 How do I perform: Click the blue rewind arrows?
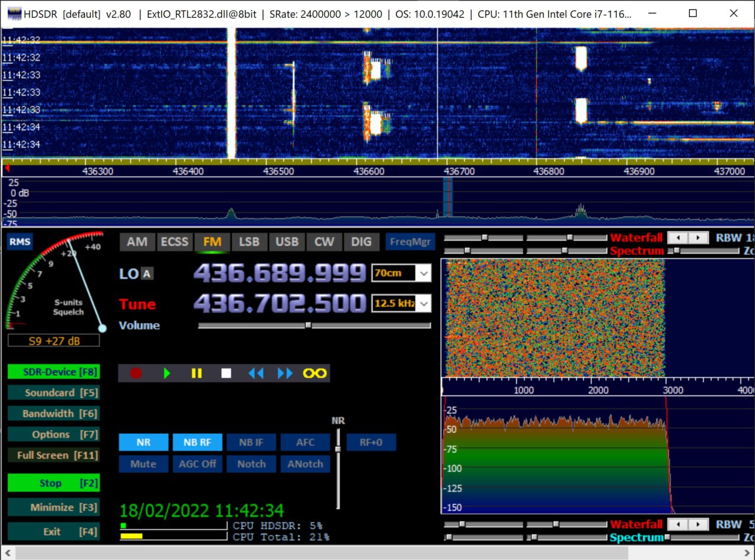pyautogui.click(x=255, y=373)
